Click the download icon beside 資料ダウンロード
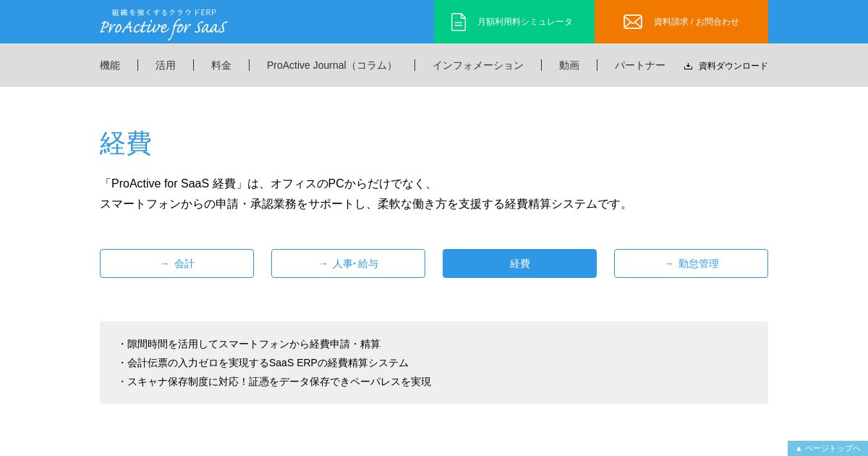The width and height of the screenshot is (868, 456). coord(688,66)
